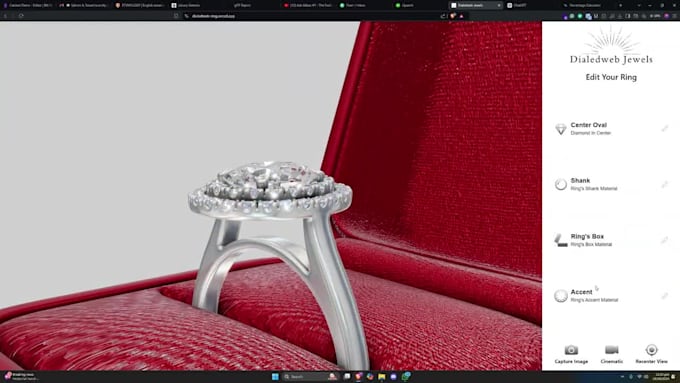Click the "Ring's Accent Material" subtitle
680x383 pixels.
click(594, 300)
